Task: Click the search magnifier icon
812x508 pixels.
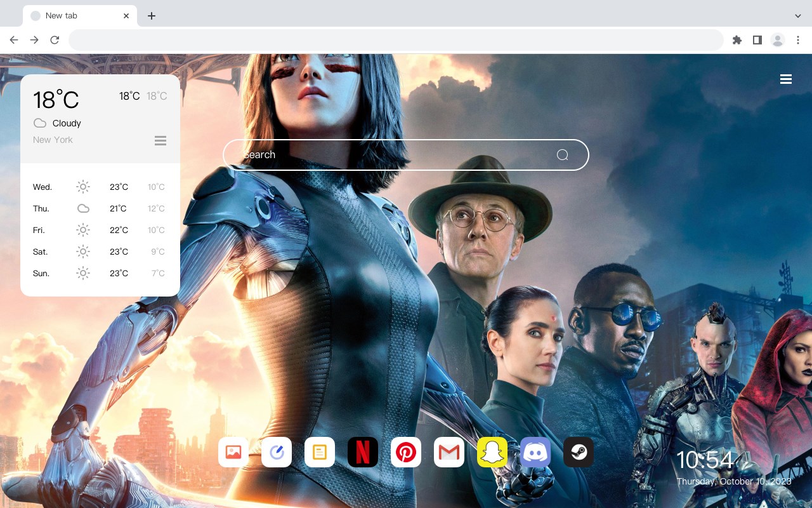Action: [562, 155]
